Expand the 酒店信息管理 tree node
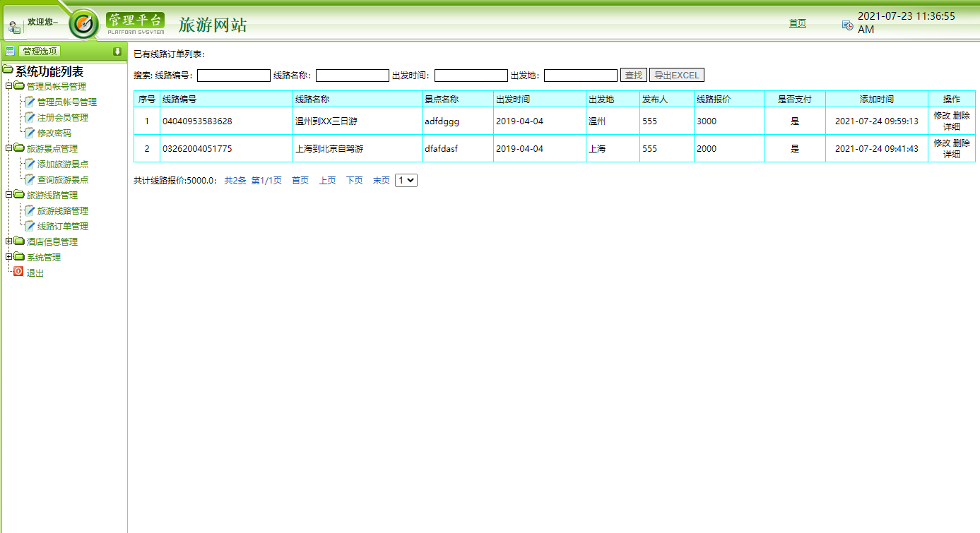The width and height of the screenshot is (980, 533). (7, 241)
